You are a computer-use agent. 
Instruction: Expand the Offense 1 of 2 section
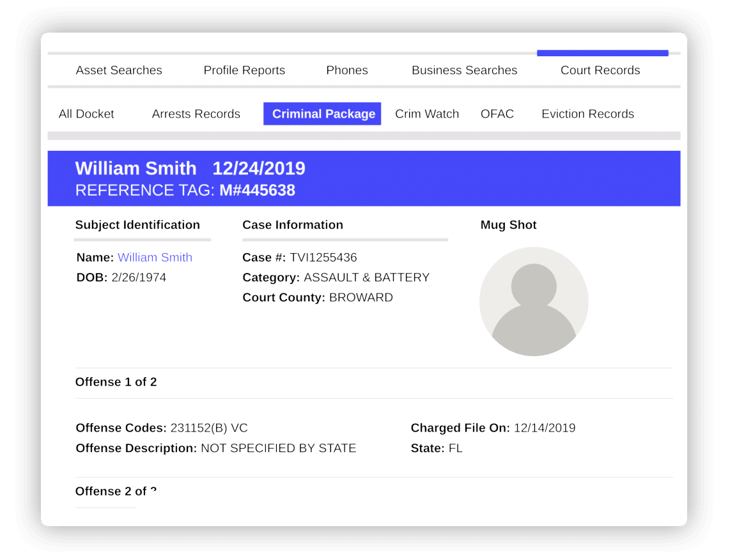(x=116, y=382)
